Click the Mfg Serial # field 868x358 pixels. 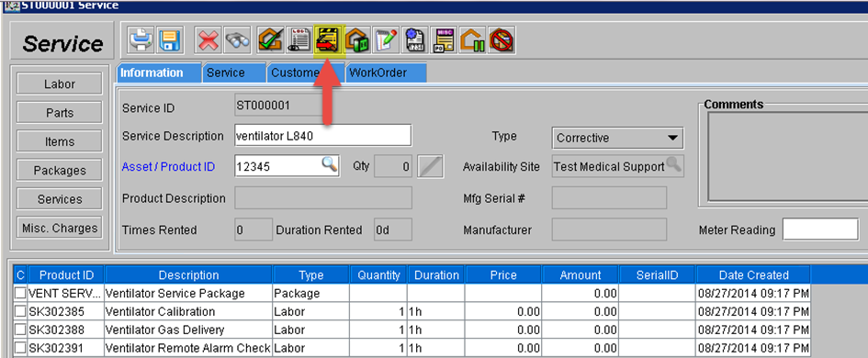pyautogui.click(x=610, y=198)
